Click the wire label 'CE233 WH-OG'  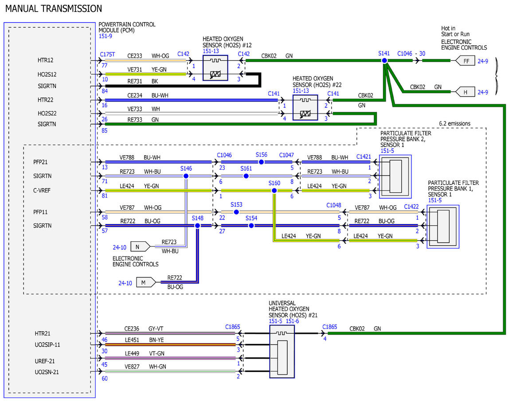[x=148, y=56]
